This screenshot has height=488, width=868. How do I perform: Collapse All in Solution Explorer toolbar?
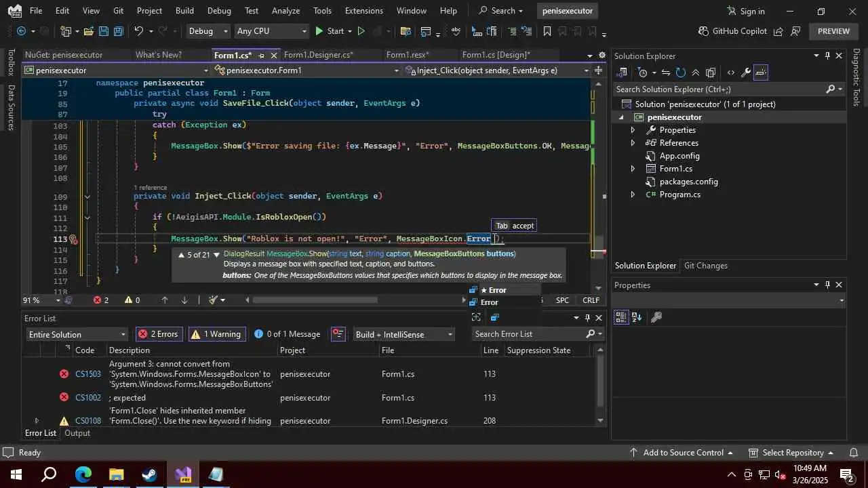(x=696, y=73)
